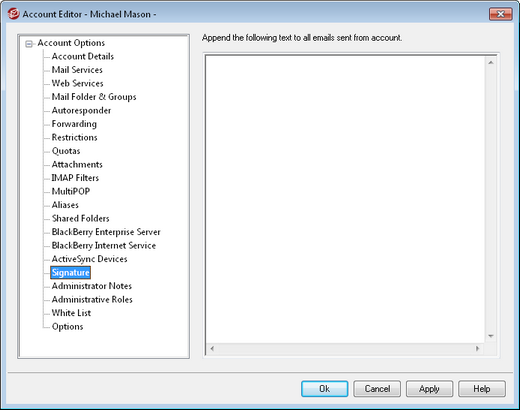Click the text area scroll up arrow
Viewport: 520px width, 410px height.
tap(491, 62)
